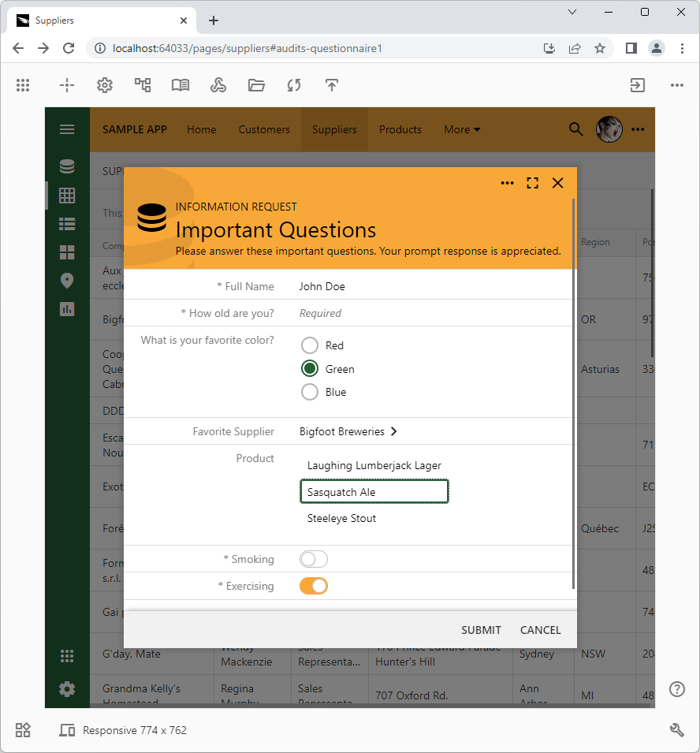700x753 pixels.
Task: Click the database stack icon in sidebar
Action: pos(67,166)
